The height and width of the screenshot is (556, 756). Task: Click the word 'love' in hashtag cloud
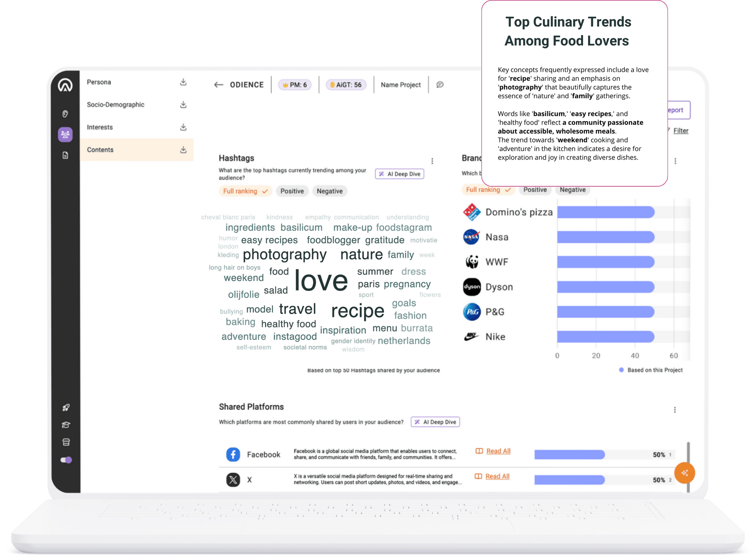click(x=321, y=280)
